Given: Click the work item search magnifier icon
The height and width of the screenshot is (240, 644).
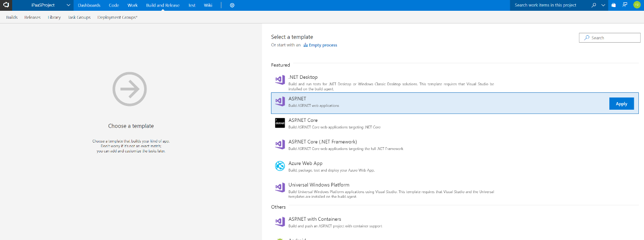Looking at the screenshot, I should pos(594,5).
